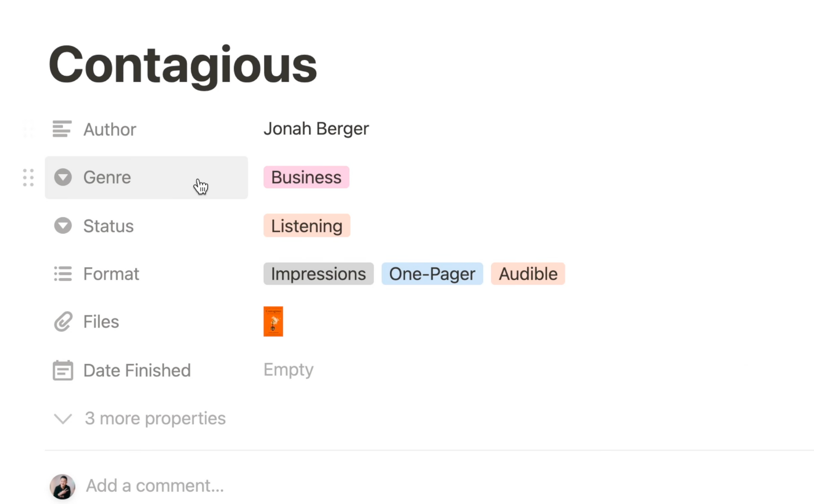Click the Author text property icon
Screen dimensions: 814x504
point(62,129)
